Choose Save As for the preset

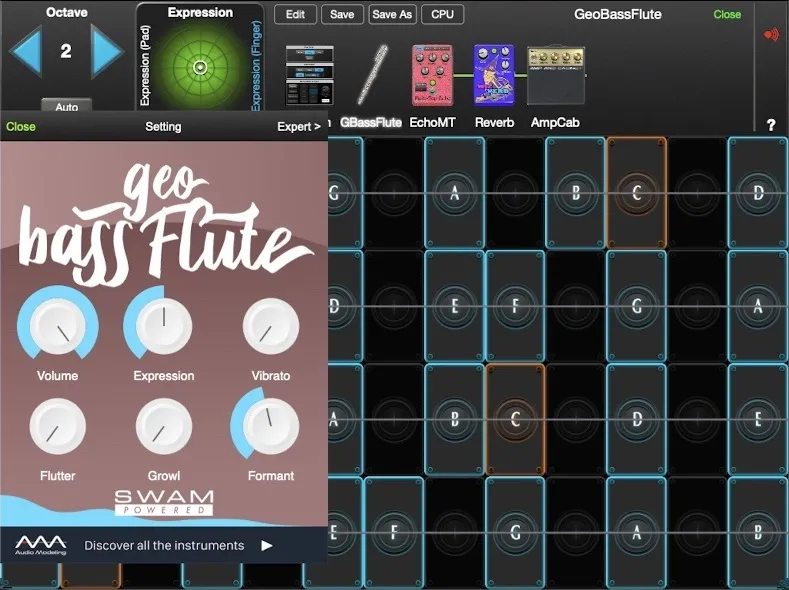[x=392, y=14]
